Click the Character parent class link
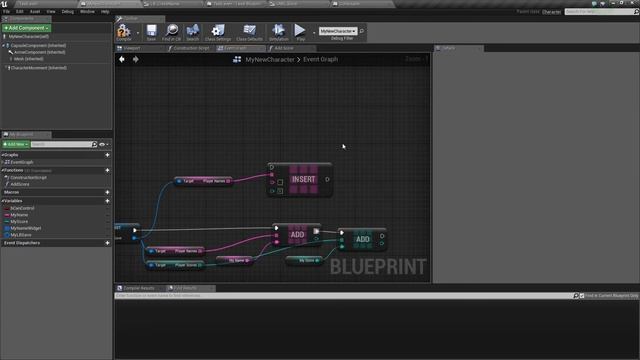 (x=551, y=12)
